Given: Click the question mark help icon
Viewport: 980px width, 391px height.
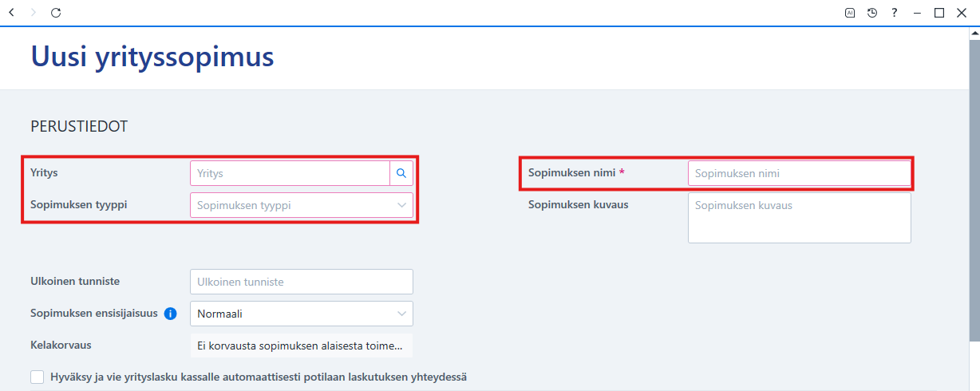Looking at the screenshot, I should [895, 13].
